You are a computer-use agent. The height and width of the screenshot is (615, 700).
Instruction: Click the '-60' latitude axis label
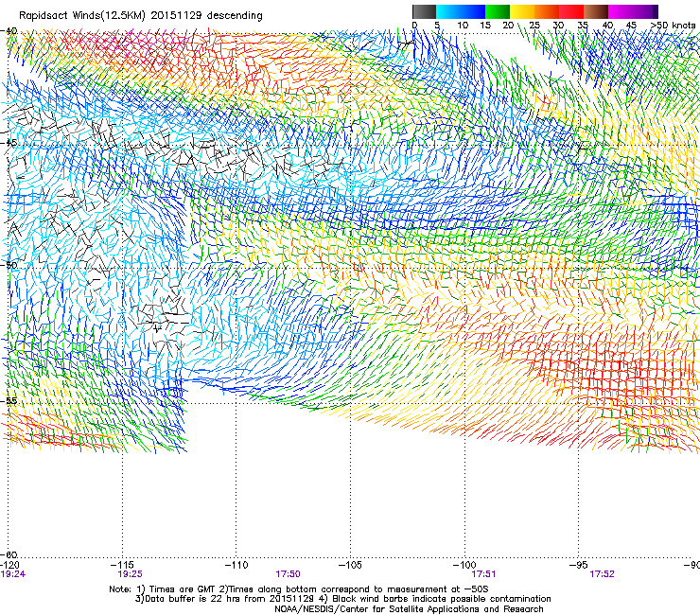(x=9, y=554)
